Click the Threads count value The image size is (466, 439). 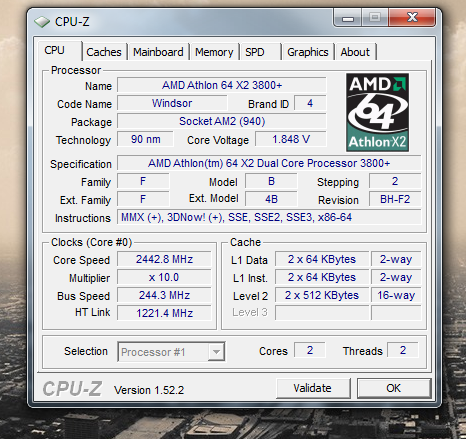click(403, 350)
